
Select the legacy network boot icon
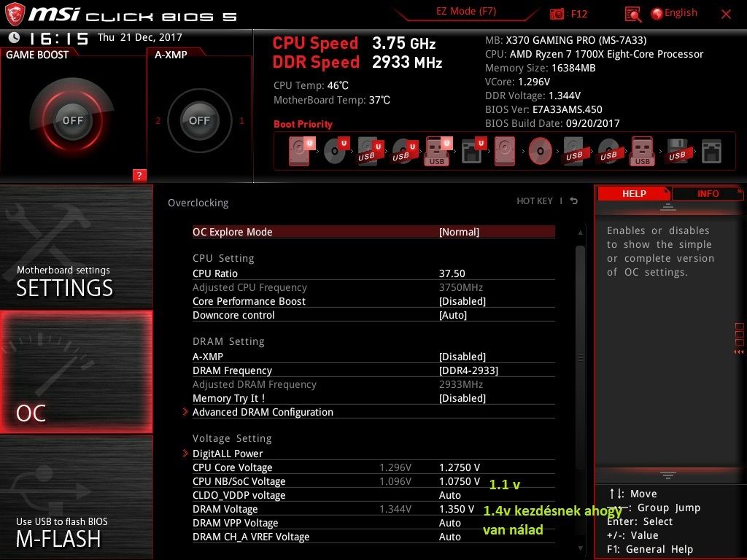click(711, 151)
